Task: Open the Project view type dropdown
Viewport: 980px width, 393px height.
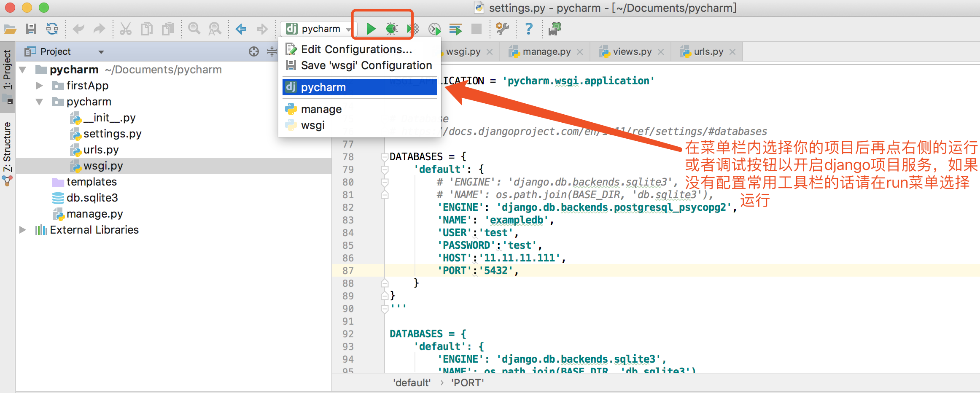Action: pyautogui.click(x=101, y=52)
